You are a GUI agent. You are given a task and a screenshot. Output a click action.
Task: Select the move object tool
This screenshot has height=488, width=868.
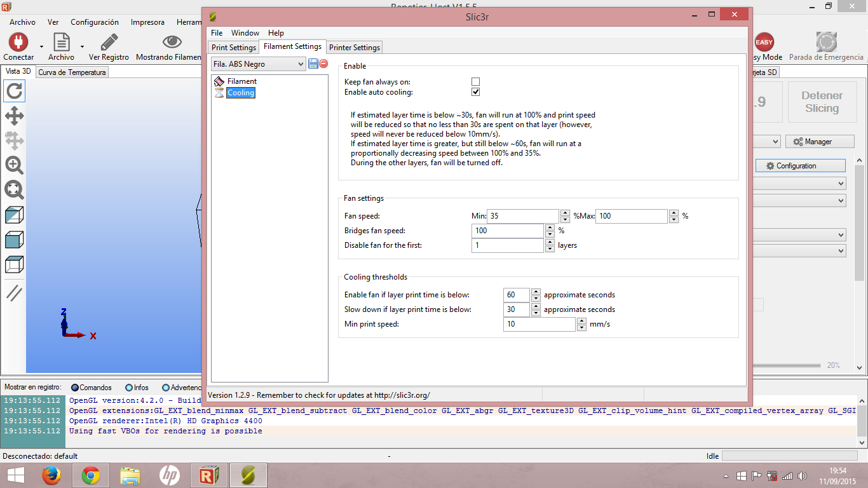pyautogui.click(x=14, y=140)
